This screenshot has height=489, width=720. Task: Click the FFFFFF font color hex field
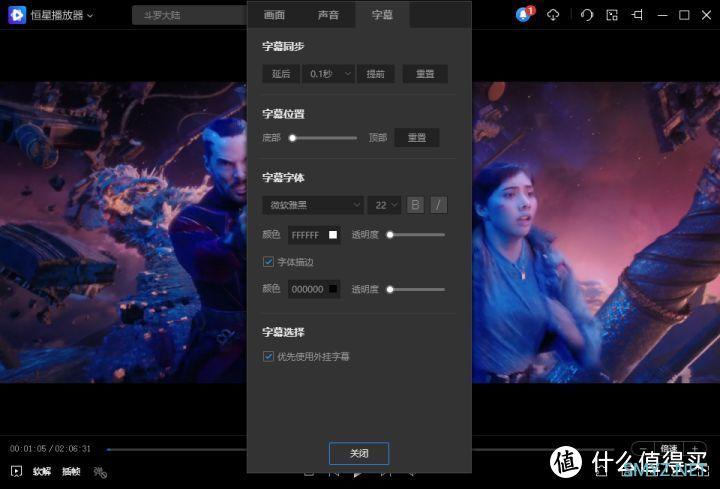[306, 235]
